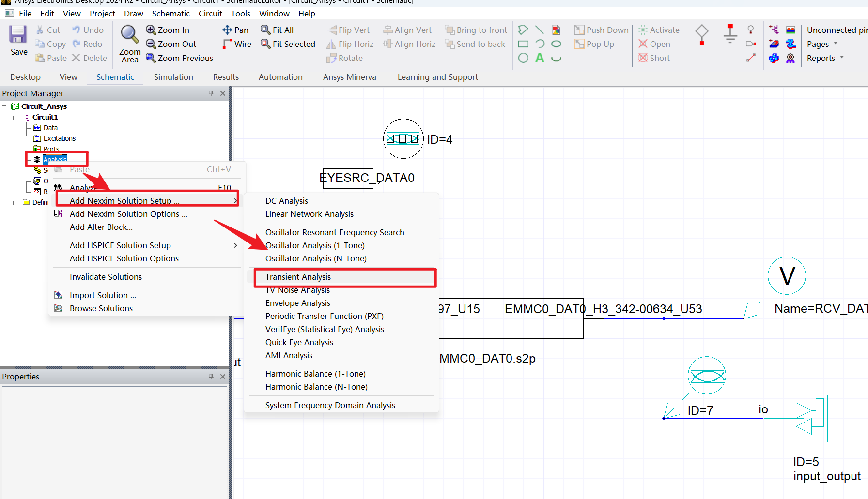Click the diamond port symbol icon

[702, 35]
